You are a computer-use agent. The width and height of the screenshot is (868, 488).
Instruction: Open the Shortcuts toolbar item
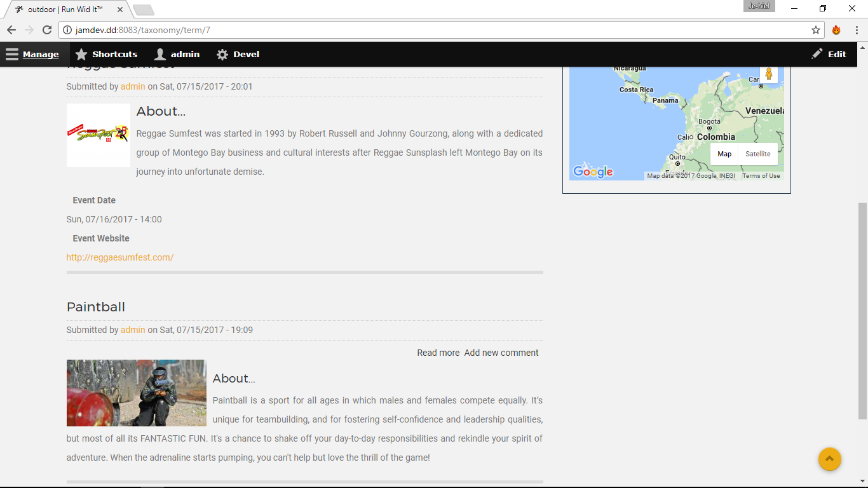[x=106, y=54]
